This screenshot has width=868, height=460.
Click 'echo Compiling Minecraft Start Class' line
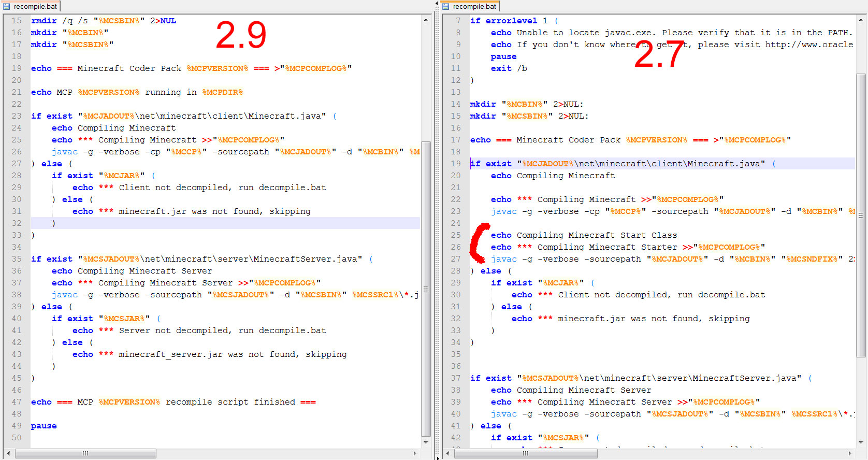click(x=584, y=235)
